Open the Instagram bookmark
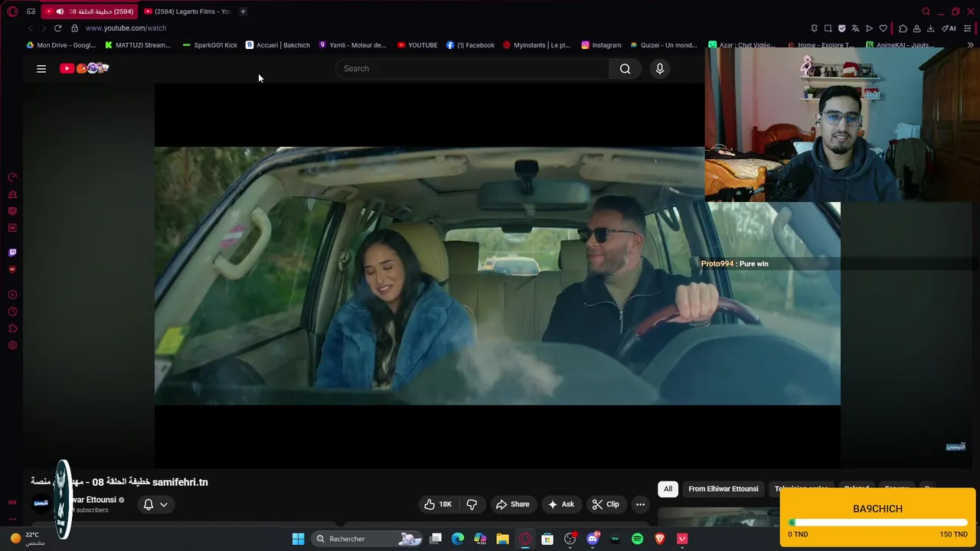This screenshot has width=980, height=551. [602, 45]
